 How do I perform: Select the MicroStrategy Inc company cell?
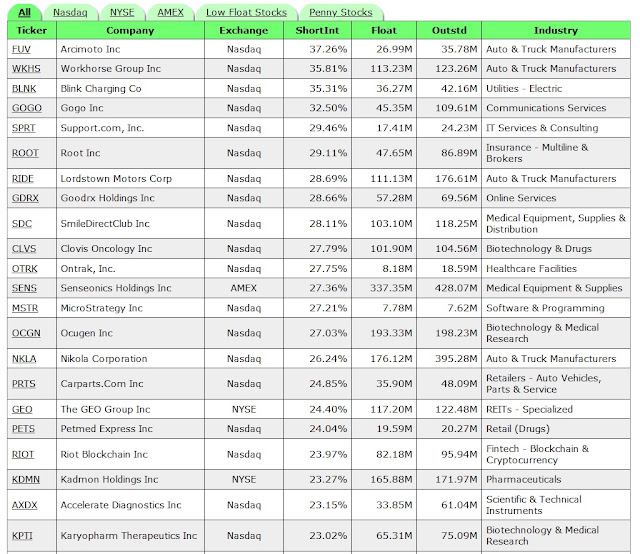point(130,308)
